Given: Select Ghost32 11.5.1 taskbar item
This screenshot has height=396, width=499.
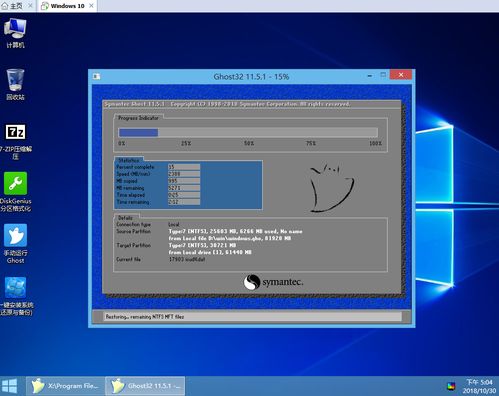Looking at the screenshot, I should point(145,386).
